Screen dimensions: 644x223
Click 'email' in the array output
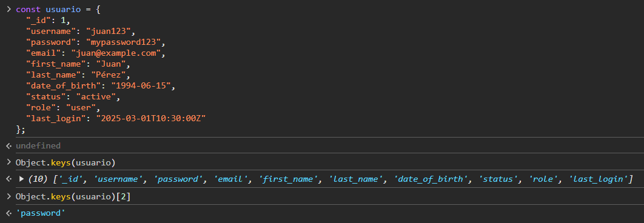(232, 179)
